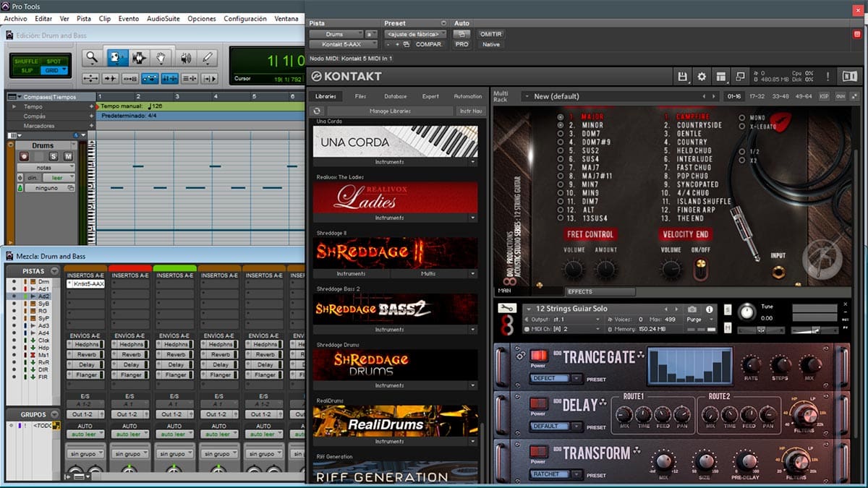
Task: Open instrument wrench edit icon
Action: 507,309
